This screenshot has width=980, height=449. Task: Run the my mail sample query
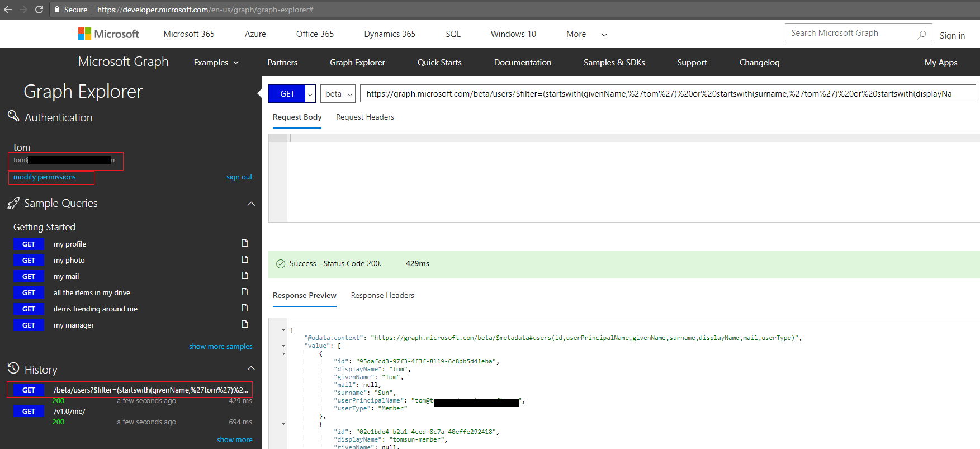(29, 276)
